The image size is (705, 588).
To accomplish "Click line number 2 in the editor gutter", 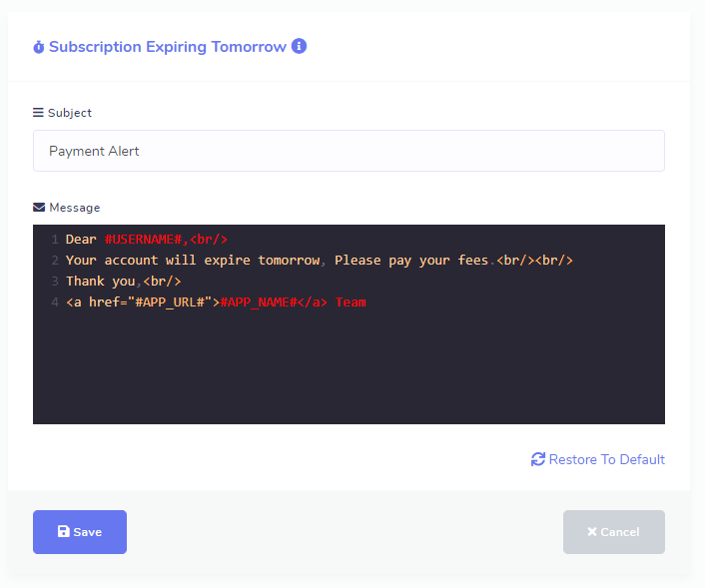I will tap(55, 261).
